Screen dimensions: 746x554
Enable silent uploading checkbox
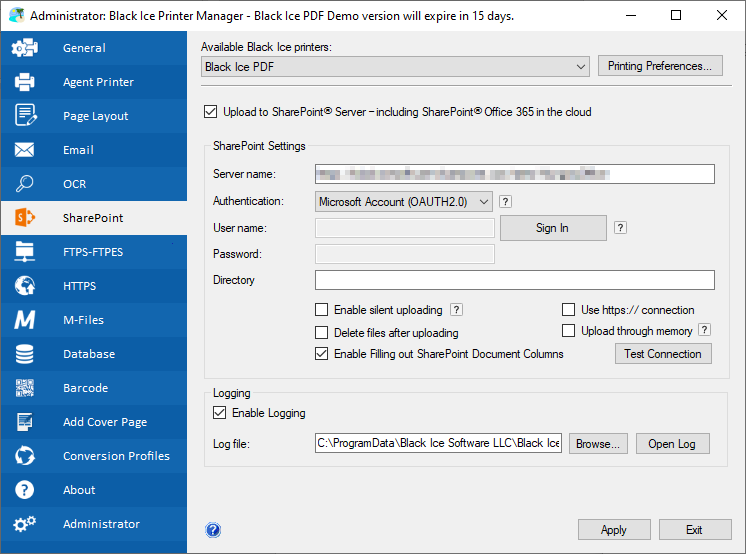point(322,310)
